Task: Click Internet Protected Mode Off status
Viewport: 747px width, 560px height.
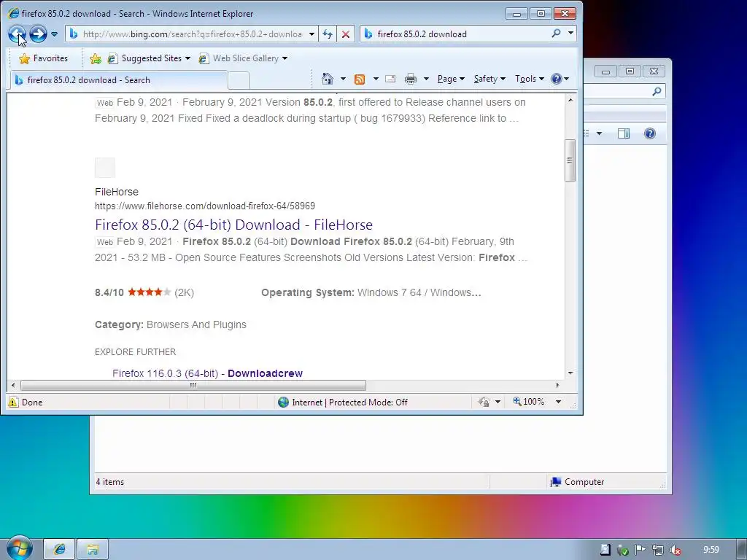Action: click(x=343, y=402)
